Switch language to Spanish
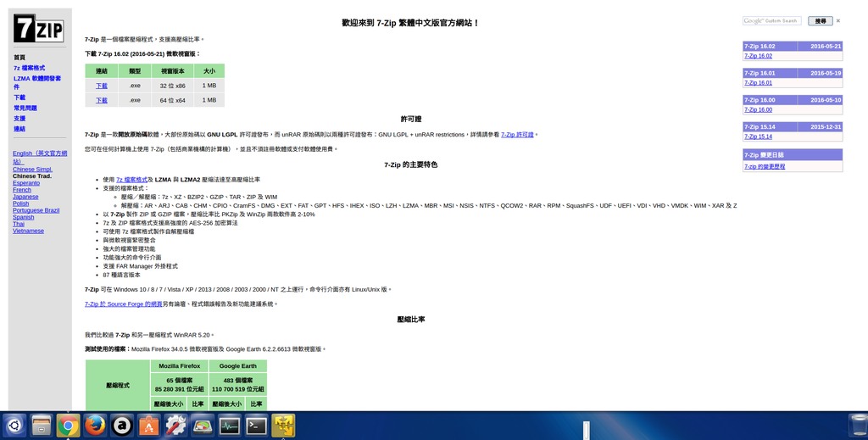The width and height of the screenshot is (868, 440). [23, 218]
